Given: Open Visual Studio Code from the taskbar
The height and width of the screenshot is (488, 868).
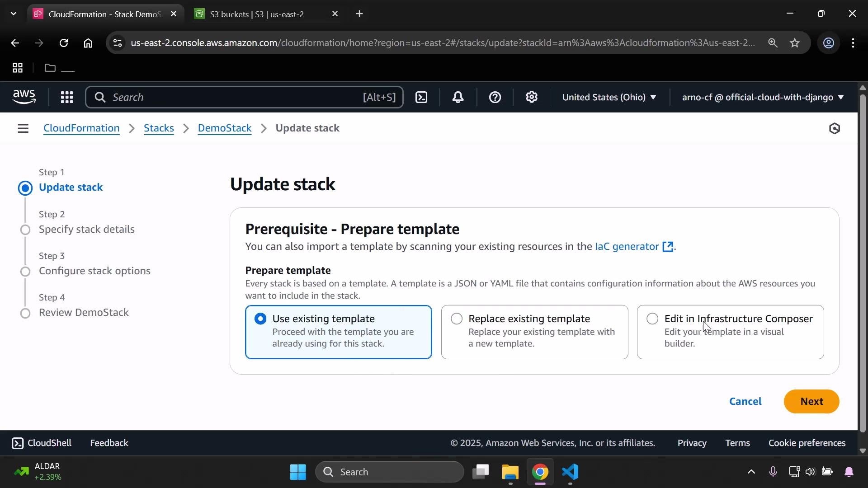Looking at the screenshot, I should pos(571,472).
